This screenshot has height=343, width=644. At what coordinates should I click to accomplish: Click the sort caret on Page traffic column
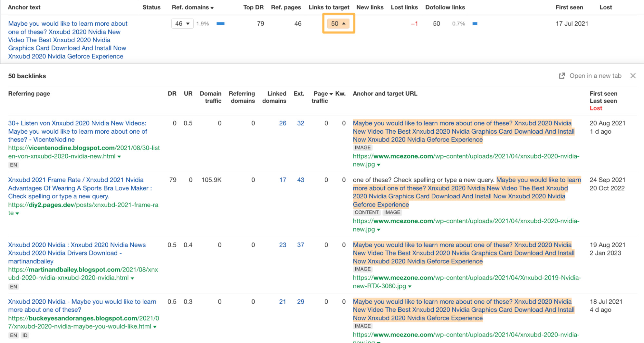332,93
